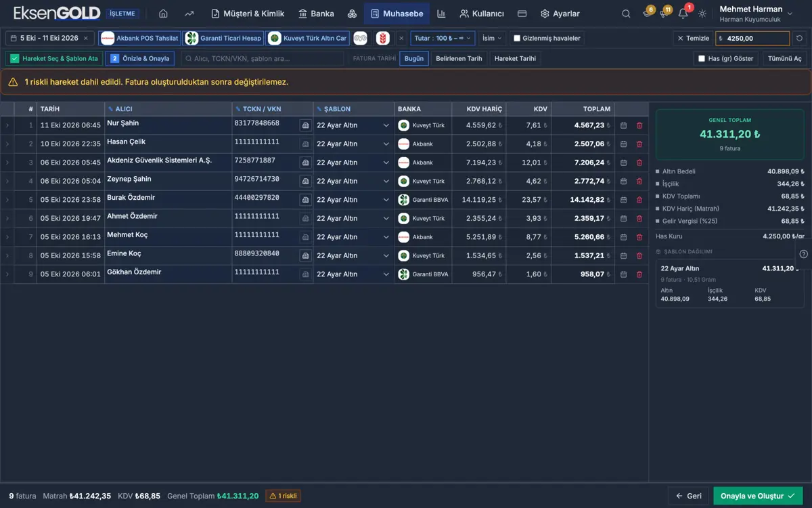Go to the home dashboard icon
The image size is (812, 508).
tap(163, 14)
